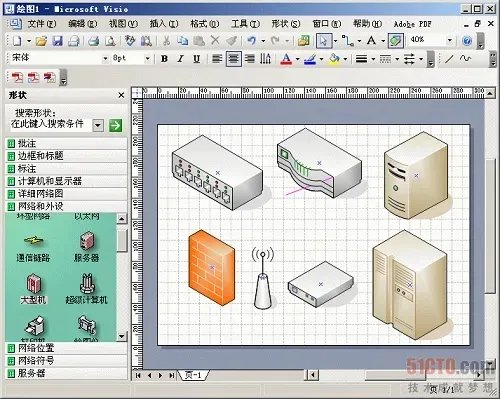This screenshot has width=500, height=399.
Task: Select the orange firewall shape on canvas
Action: coord(212,267)
